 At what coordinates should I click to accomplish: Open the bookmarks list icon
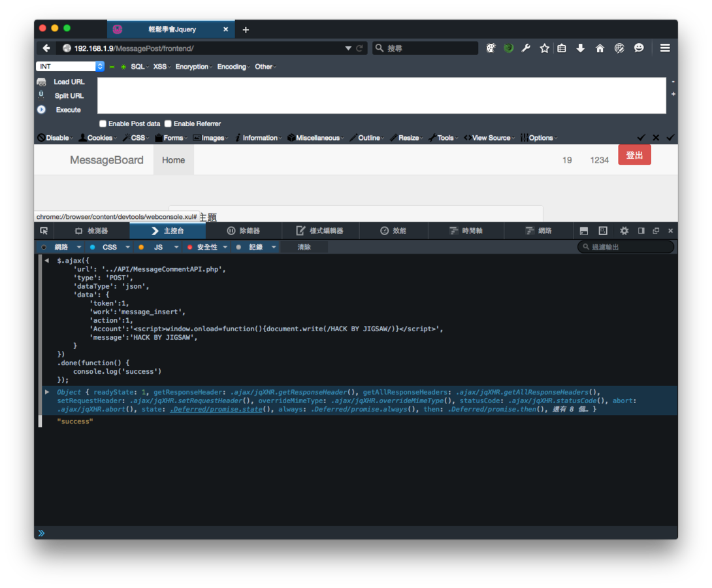click(x=562, y=48)
